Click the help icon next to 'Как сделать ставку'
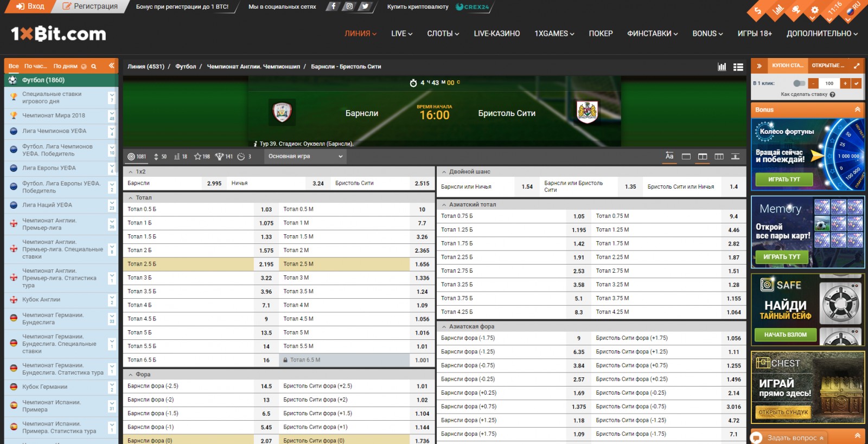Image resolution: width=868 pixels, height=444 pixels. coord(833,94)
